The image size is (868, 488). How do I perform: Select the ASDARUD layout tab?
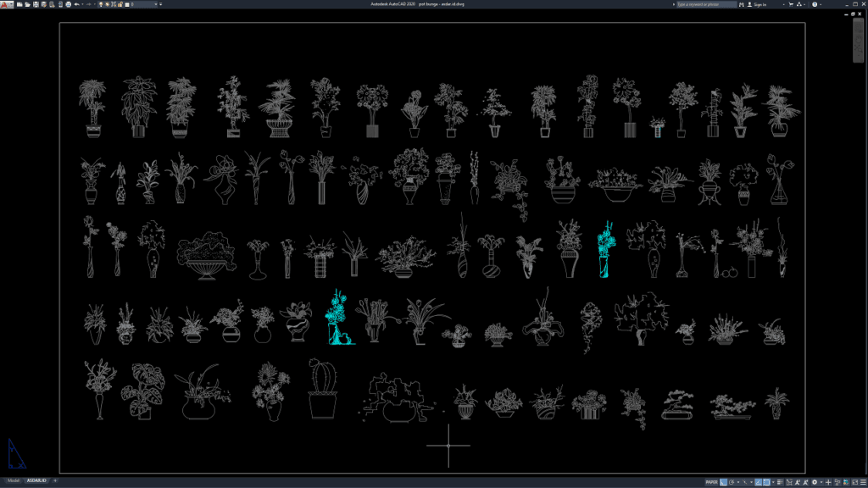[36, 480]
